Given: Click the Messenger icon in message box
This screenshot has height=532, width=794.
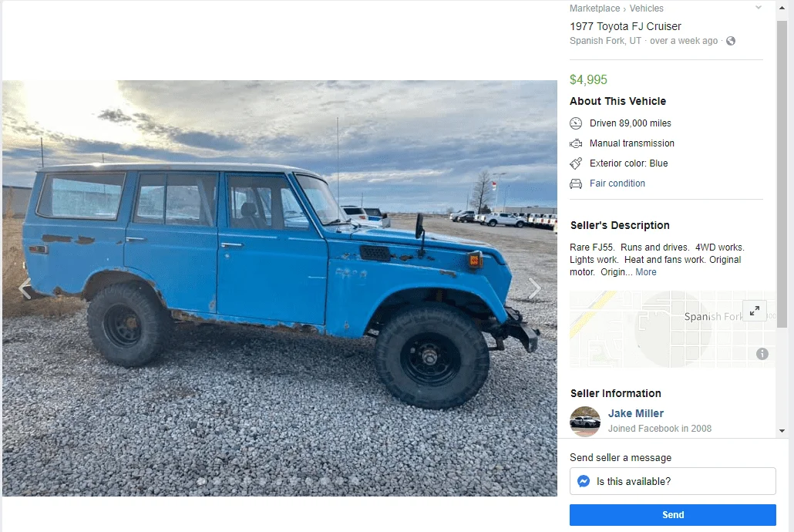Looking at the screenshot, I should (x=584, y=481).
